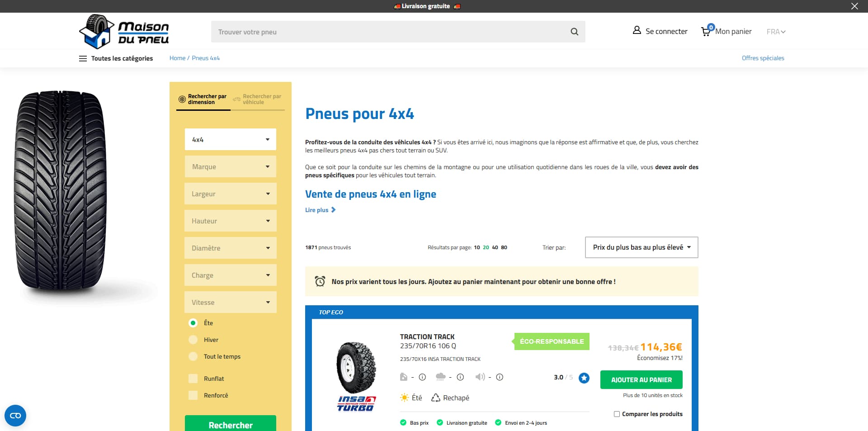This screenshot has height=431, width=868.
Task: Click the blue star rating icon
Action: click(x=584, y=378)
